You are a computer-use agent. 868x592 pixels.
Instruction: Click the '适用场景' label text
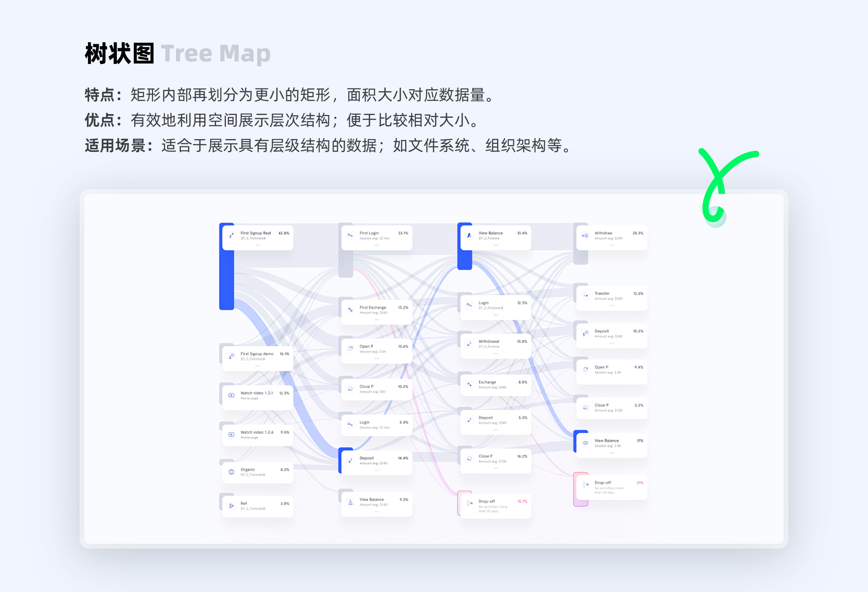(x=115, y=145)
